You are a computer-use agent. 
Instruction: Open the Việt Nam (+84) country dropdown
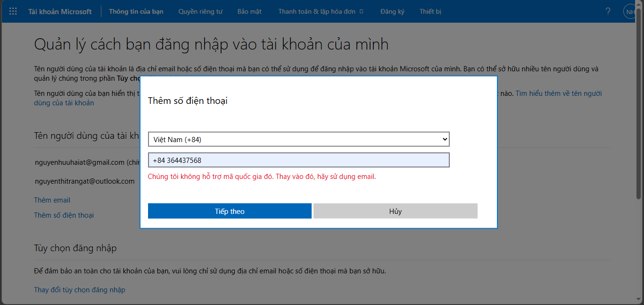click(299, 139)
